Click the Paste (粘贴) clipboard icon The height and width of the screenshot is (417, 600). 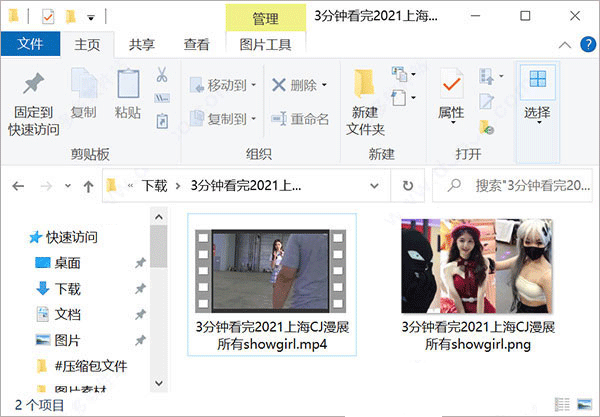pyautogui.click(x=128, y=83)
